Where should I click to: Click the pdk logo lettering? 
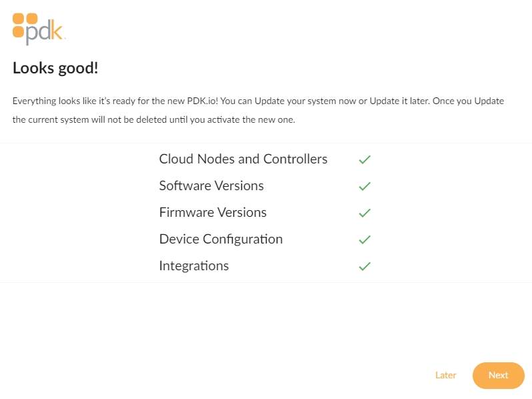coord(45,32)
